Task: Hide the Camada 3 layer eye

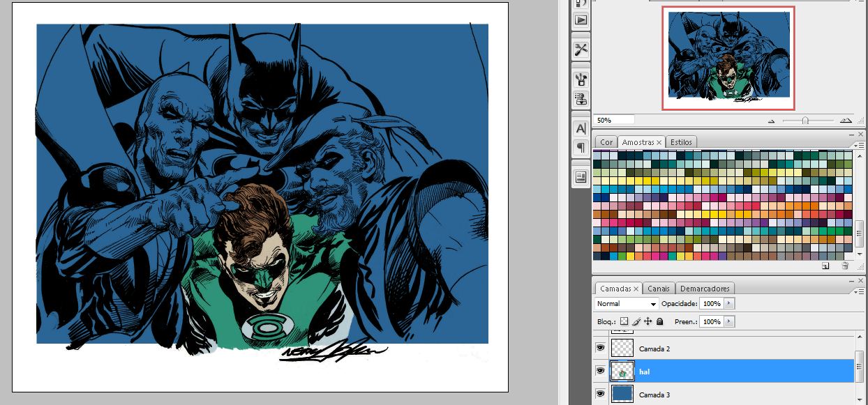Action: coord(600,394)
